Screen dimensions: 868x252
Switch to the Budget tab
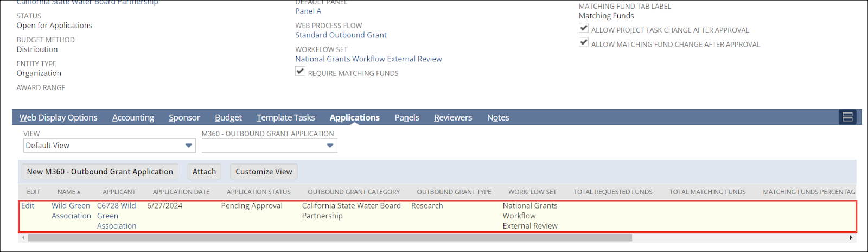point(228,117)
